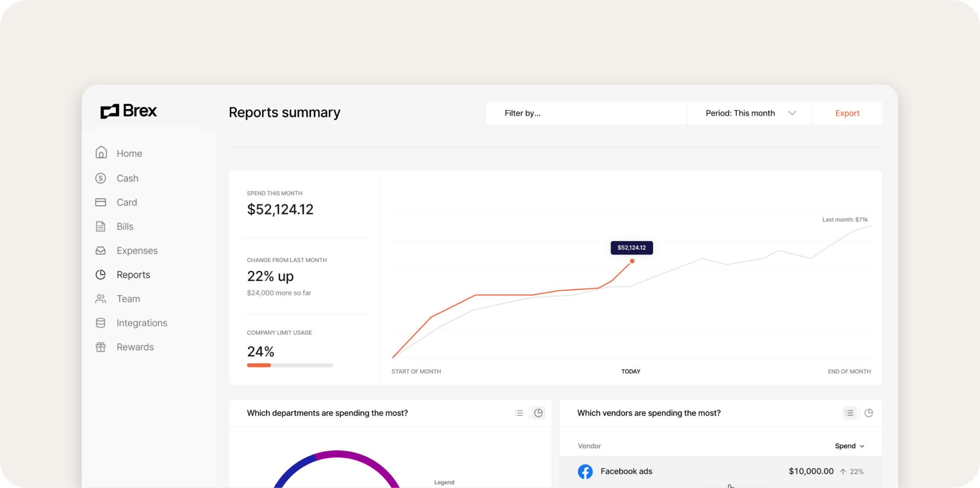The width and height of the screenshot is (980, 488).
Task: Switch departments chart to list view
Action: [519, 413]
